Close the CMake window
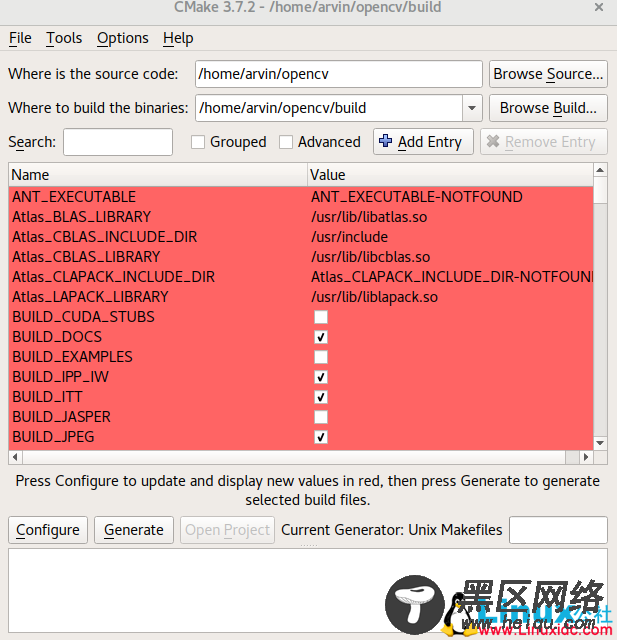617x640 pixels. pos(599,7)
